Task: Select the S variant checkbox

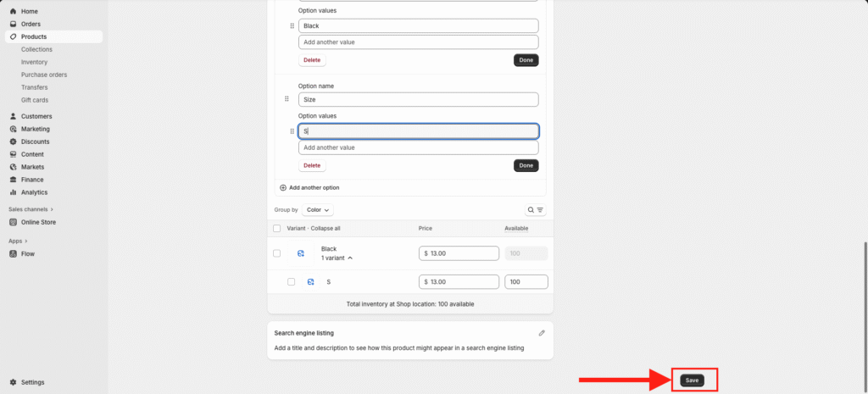Action: click(x=291, y=281)
